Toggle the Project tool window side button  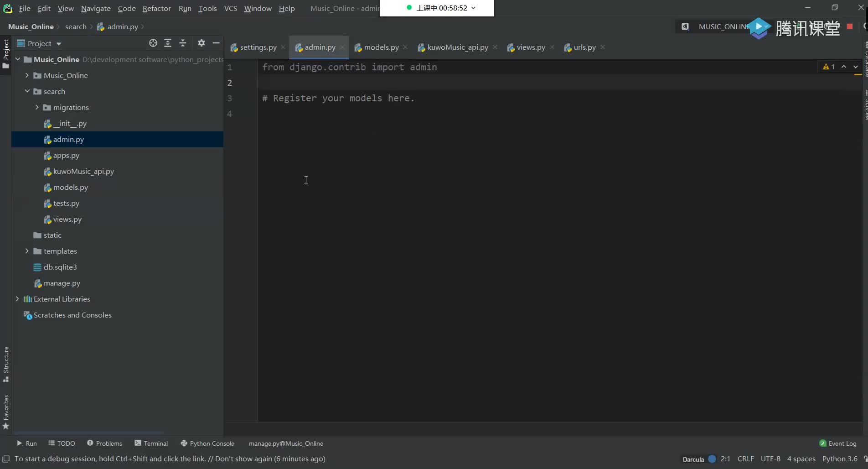(6, 54)
